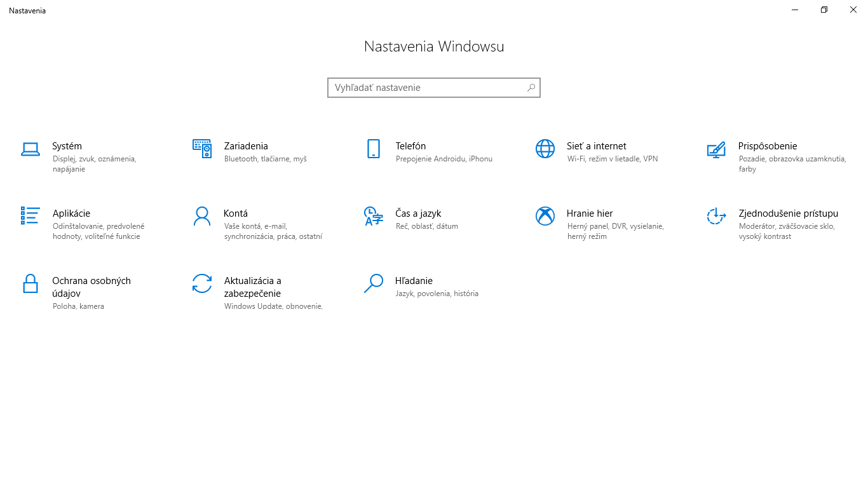Click text 'Pozadie, obrazovka uzamknutia, farby'
The image size is (868, 488).
tap(792, 164)
